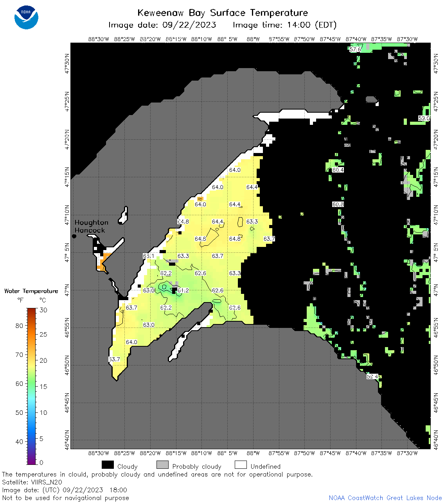Click the 70 mark on Fahrenheit scale
This screenshot has width=446, height=504.
(x=19, y=355)
